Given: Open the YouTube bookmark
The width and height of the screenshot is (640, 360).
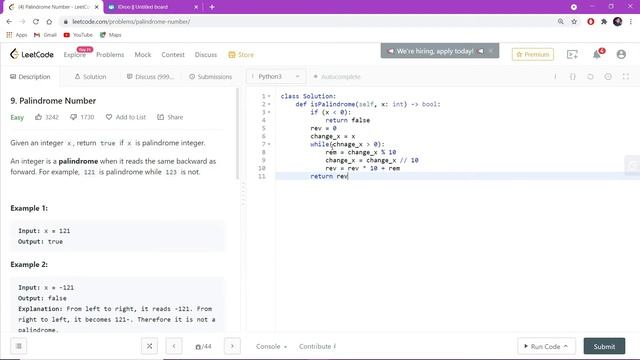Looking at the screenshot, I should (x=78, y=35).
